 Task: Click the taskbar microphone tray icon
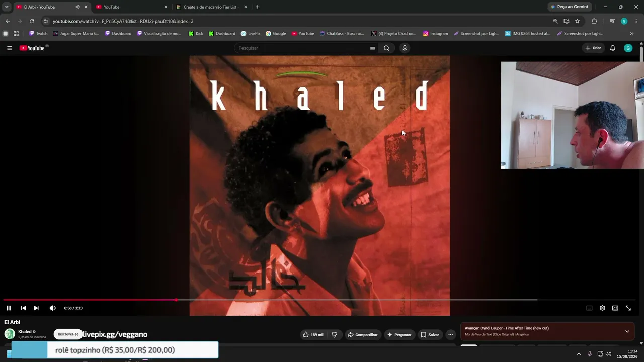click(x=590, y=354)
